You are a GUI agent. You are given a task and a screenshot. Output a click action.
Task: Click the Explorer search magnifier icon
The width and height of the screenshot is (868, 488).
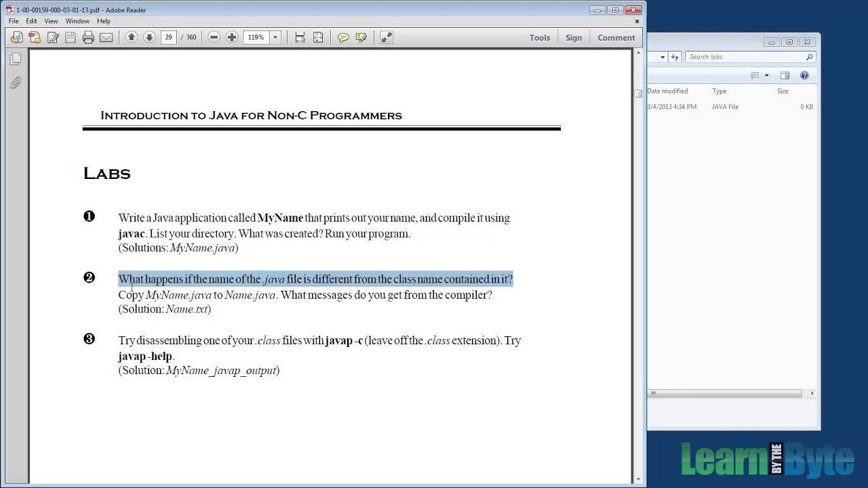pyautogui.click(x=809, y=57)
